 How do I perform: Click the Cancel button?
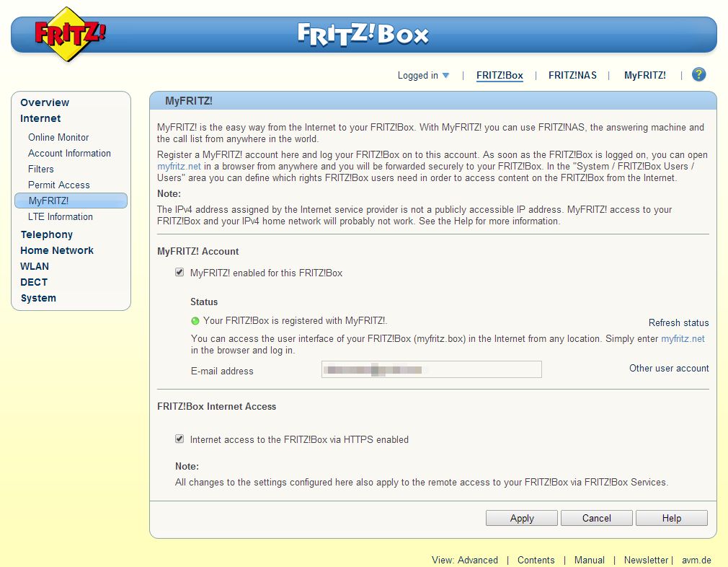pyautogui.click(x=596, y=518)
